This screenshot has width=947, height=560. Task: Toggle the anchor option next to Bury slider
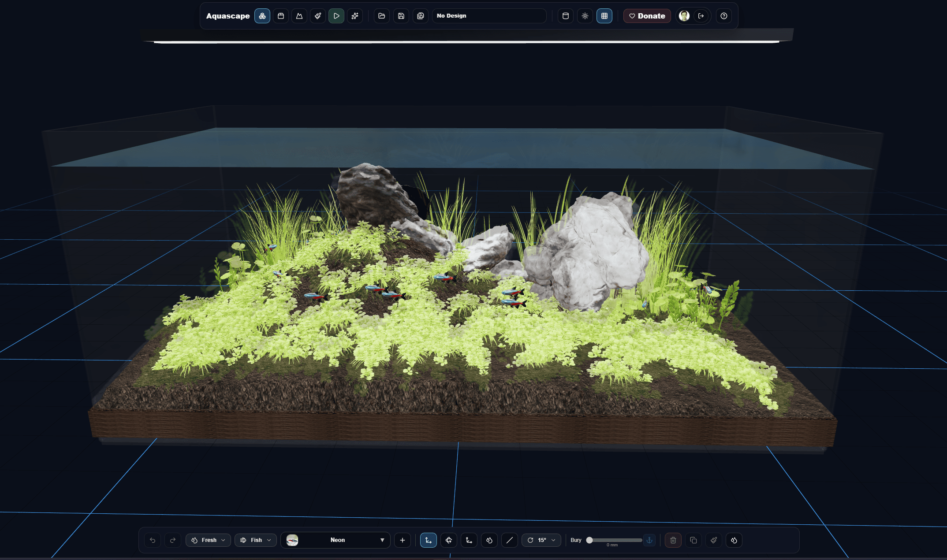click(649, 540)
